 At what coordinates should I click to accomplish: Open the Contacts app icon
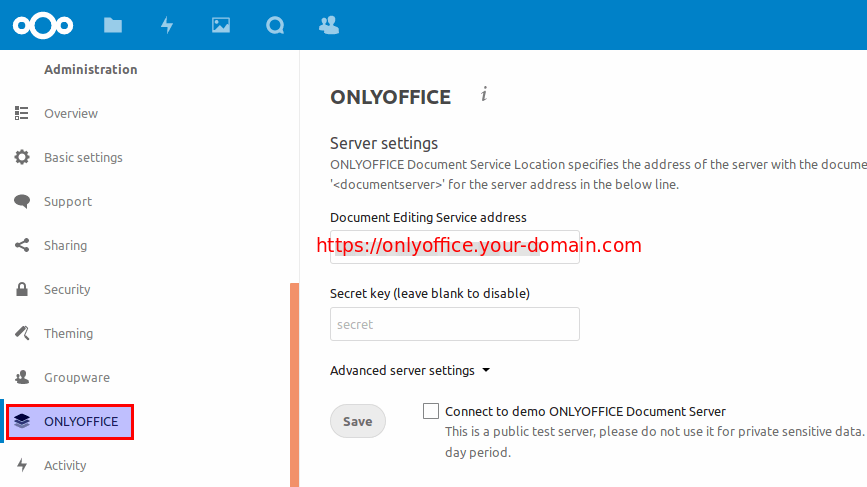[328, 25]
